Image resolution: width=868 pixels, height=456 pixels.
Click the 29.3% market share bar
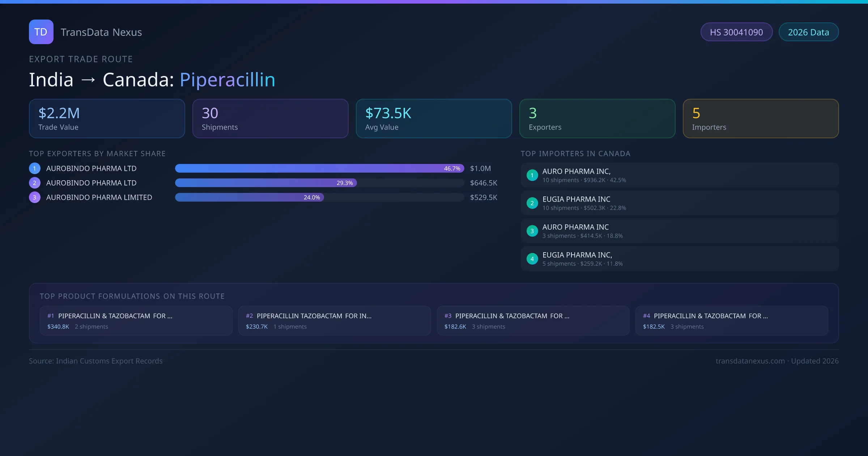tap(266, 183)
